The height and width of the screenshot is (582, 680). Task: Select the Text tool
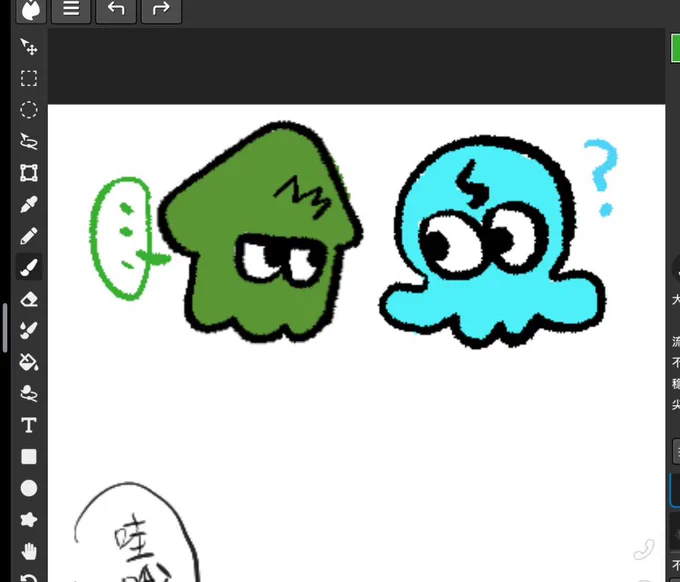click(29, 425)
